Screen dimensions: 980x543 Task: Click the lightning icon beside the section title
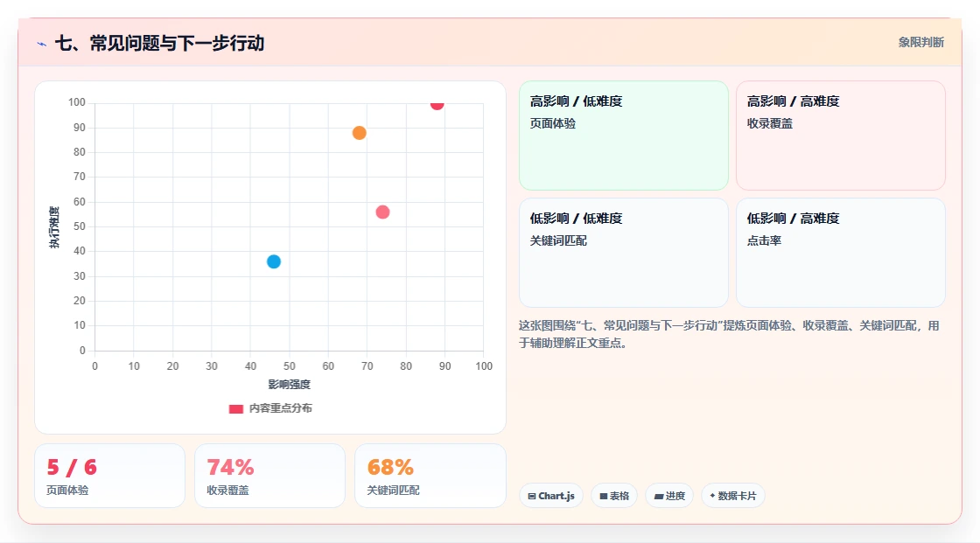(x=42, y=44)
